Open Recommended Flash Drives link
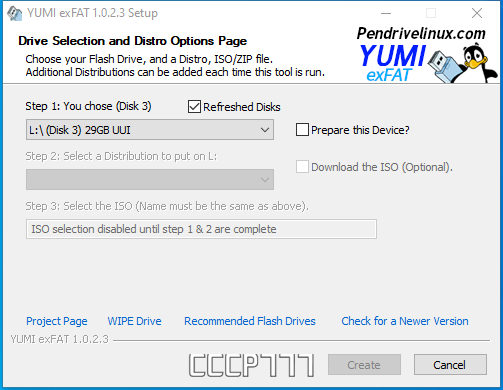Screen dimensions: 503x390 [250, 321]
